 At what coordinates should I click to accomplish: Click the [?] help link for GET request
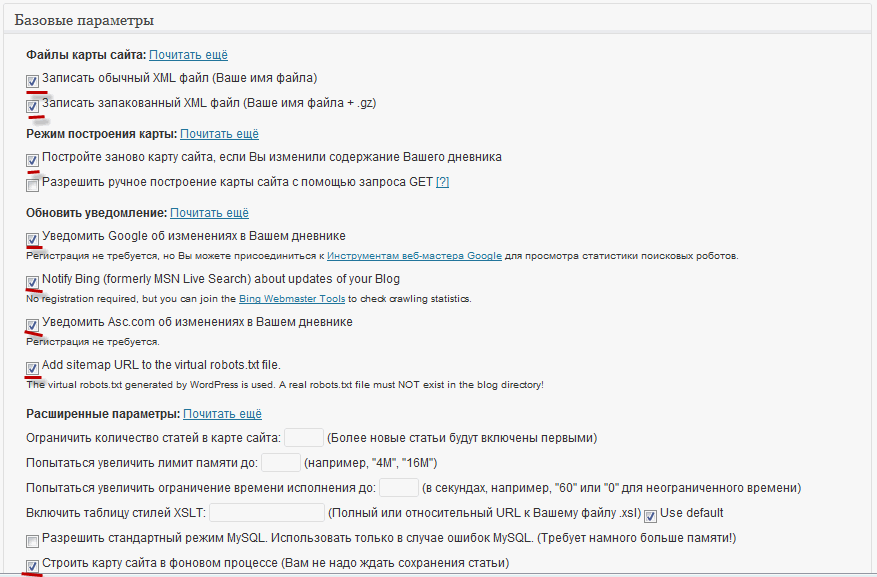click(442, 182)
